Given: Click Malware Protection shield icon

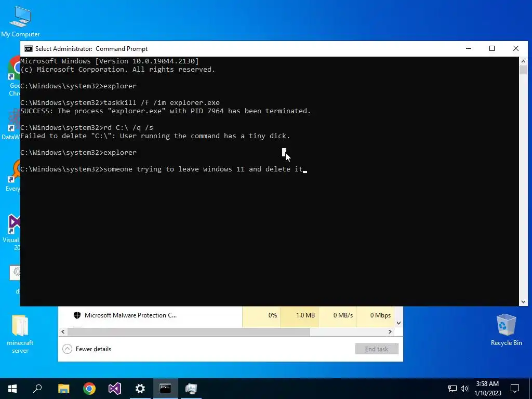Looking at the screenshot, I should point(77,315).
